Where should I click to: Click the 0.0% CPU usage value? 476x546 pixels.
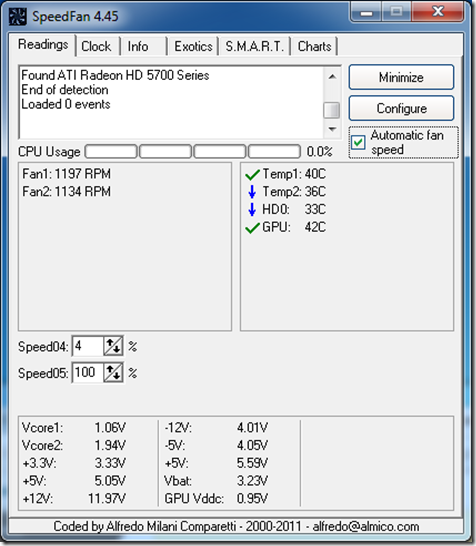coord(319,151)
